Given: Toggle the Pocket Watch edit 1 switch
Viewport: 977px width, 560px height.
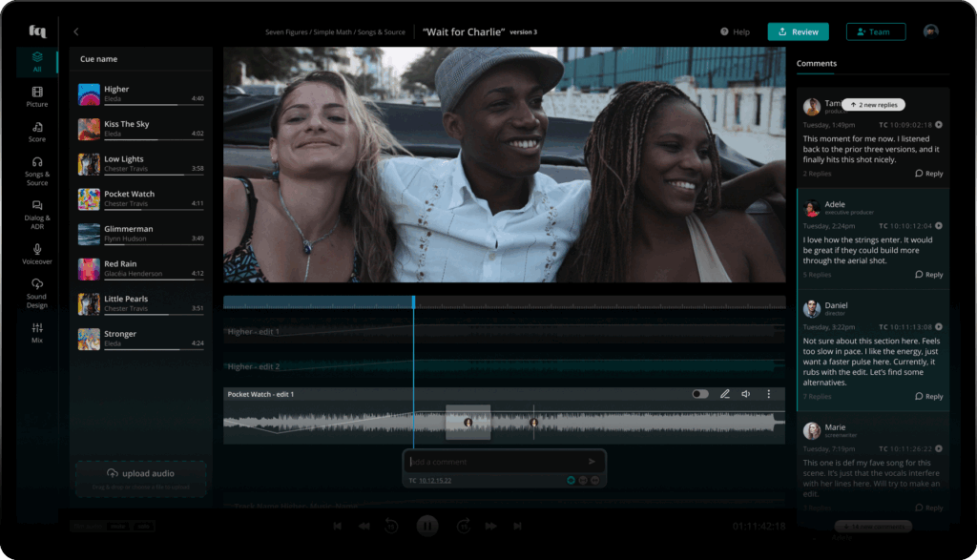Looking at the screenshot, I should click(700, 394).
